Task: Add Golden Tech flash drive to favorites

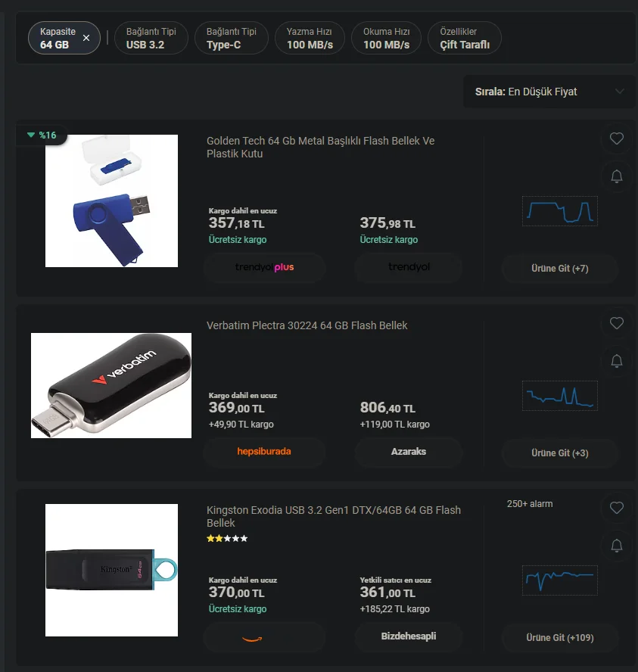Action: pos(616,138)
